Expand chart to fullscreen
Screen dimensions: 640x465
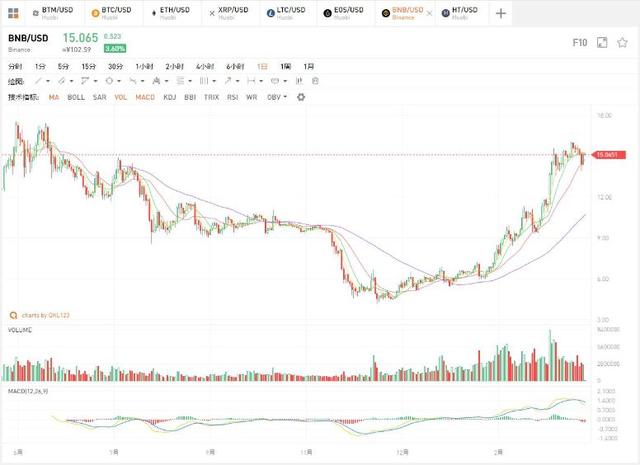click(x=602, y=42)
